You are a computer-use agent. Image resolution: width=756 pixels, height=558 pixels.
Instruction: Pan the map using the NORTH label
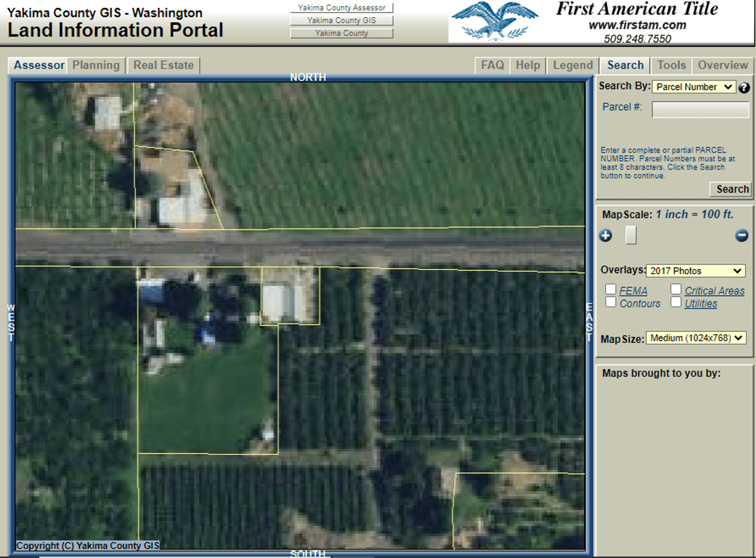pos(308,77)
